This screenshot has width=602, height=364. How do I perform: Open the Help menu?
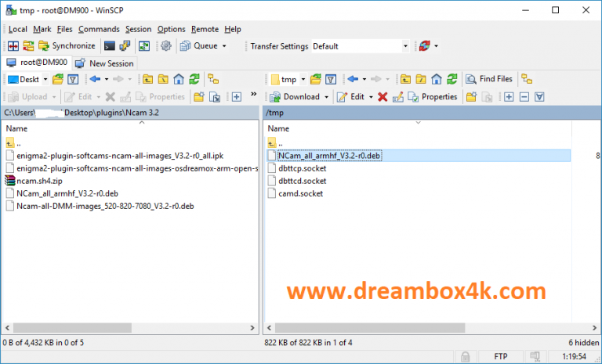pyautogui.click(x=233, y=29)
